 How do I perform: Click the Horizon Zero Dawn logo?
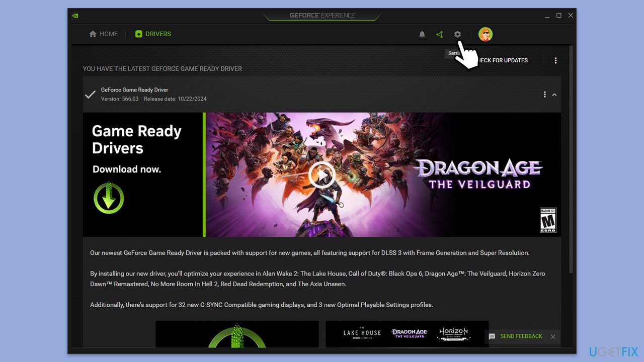[453, 334]
